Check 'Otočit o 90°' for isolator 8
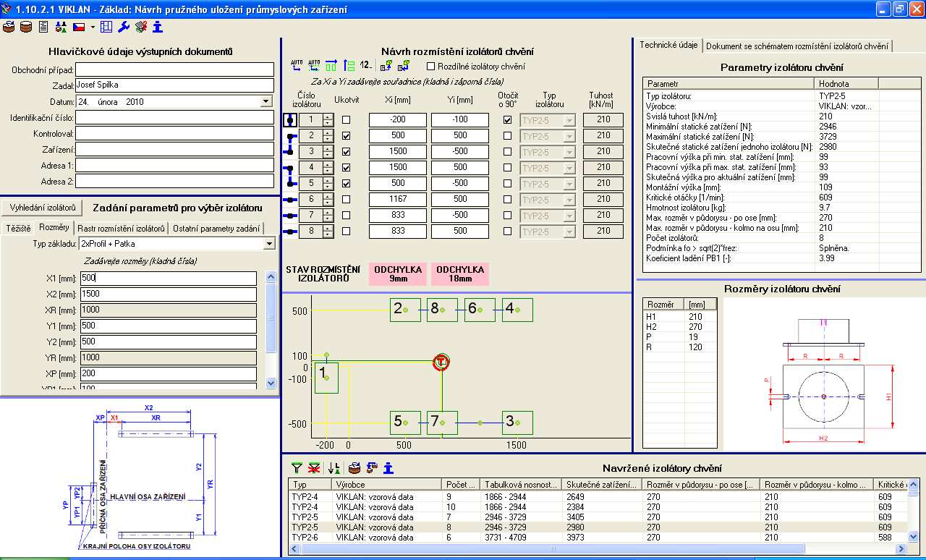This screenshot has width=926, height=560. click(507, 232)
